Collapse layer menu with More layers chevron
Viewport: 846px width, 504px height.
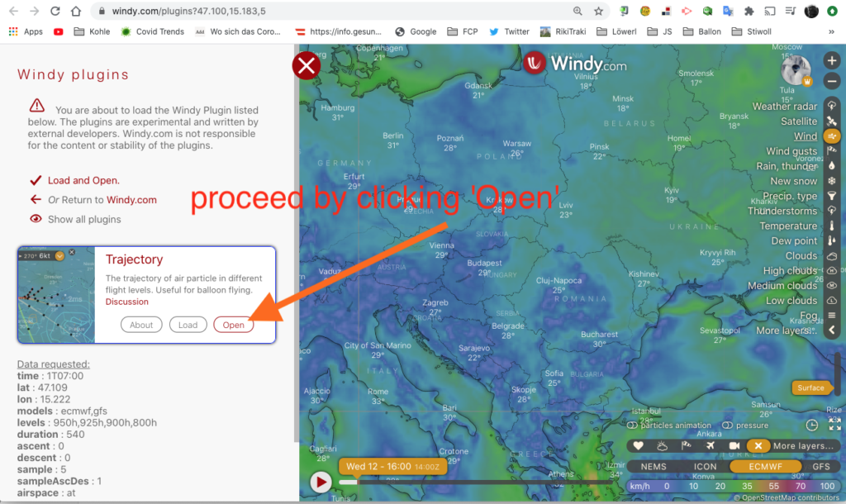(x=832, y=330)
